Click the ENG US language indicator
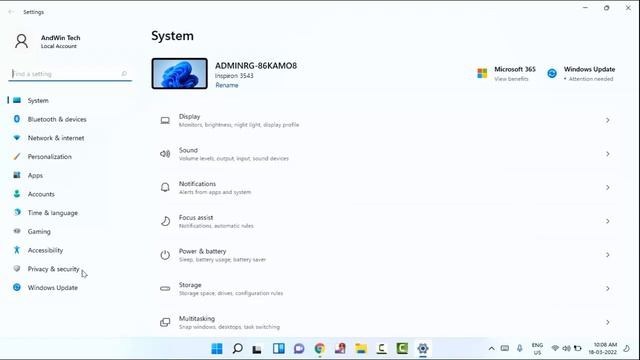Image resolution: width=640 pixels, height=360 pixels. [537, 349]
